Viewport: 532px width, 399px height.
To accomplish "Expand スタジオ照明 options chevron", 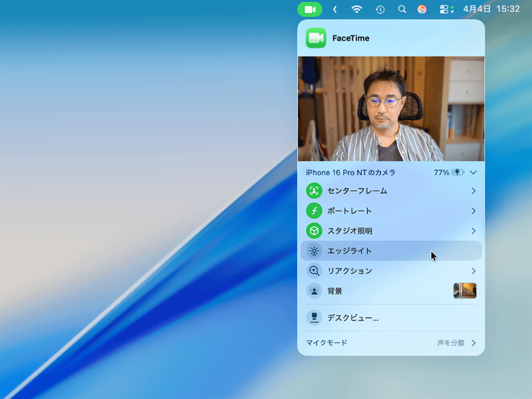I will tap(473, 231).
